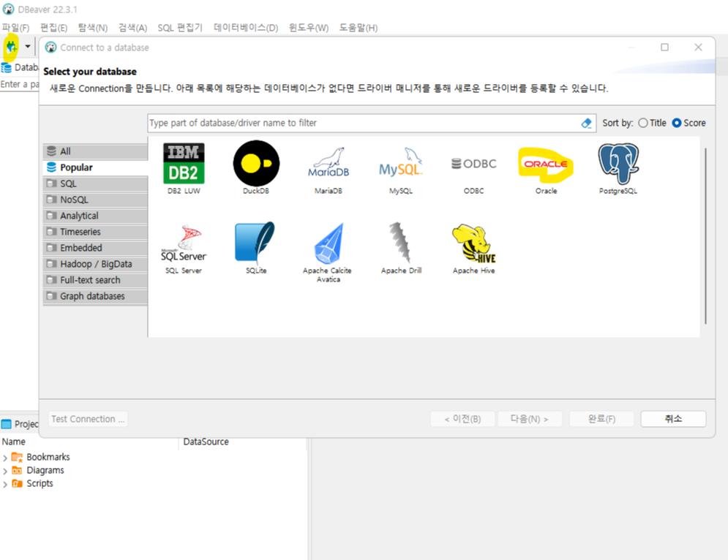
Task: Show the Hadoop / BigData category
Action: (x=95, y=264)
